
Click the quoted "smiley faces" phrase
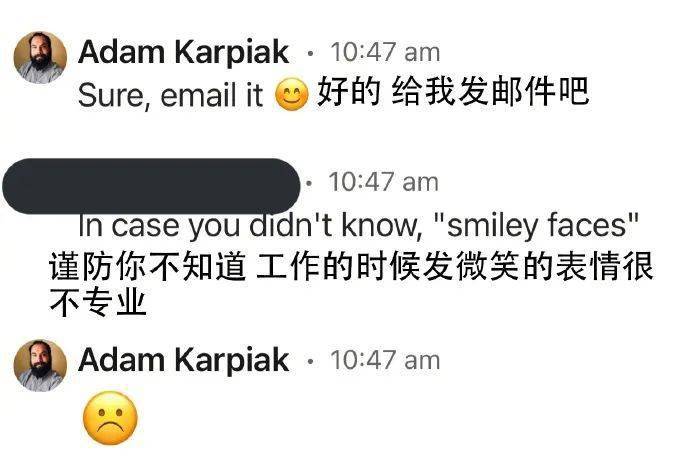[536, 225]
